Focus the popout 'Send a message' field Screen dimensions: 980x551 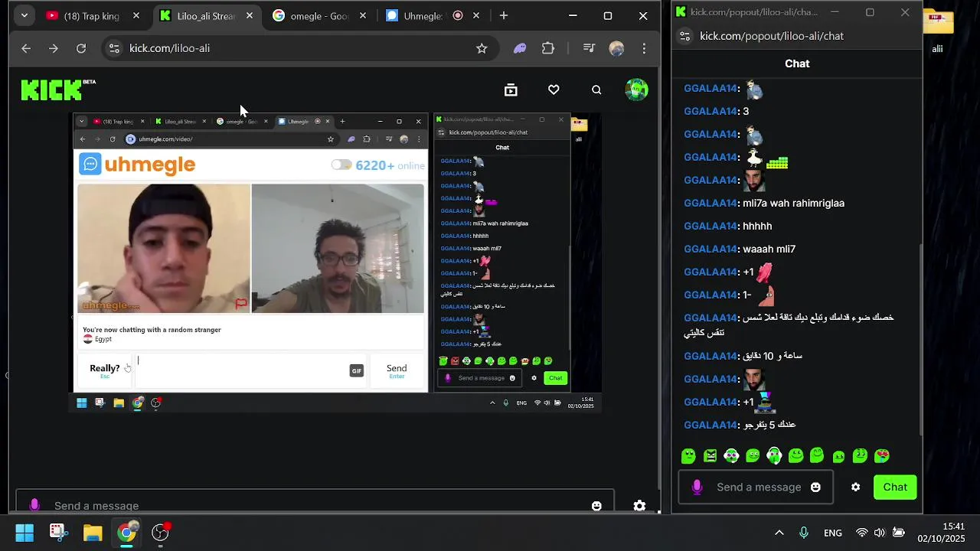[759, 487]
